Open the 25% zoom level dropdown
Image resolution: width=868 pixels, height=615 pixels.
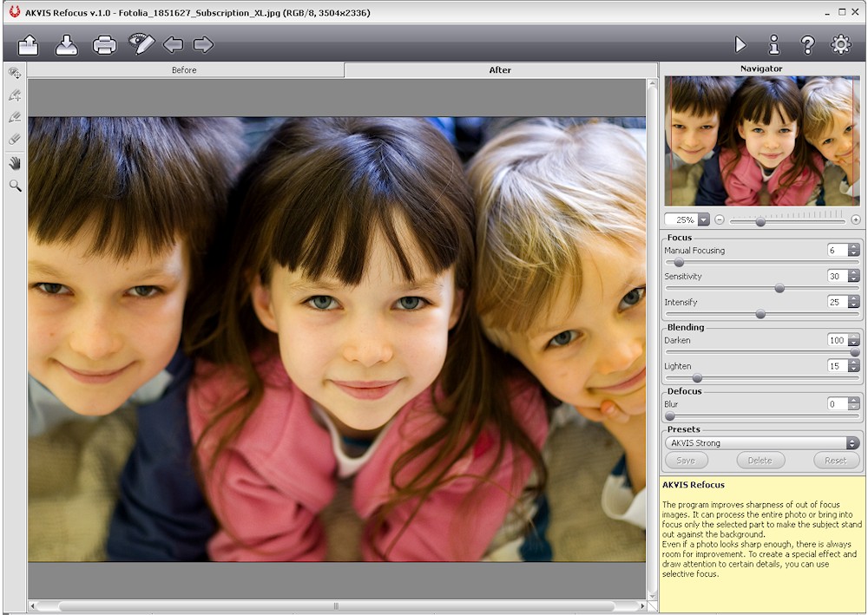(x=703, y=220)
